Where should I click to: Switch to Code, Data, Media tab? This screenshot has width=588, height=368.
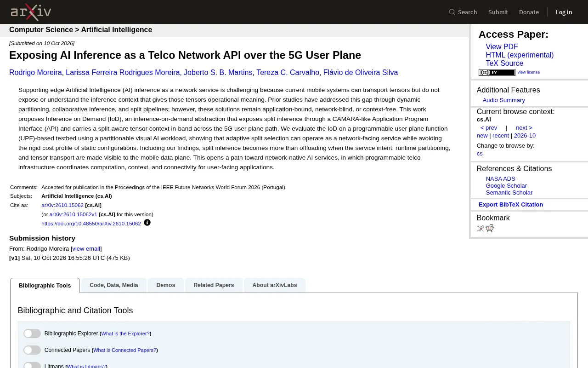coord(114,285)
